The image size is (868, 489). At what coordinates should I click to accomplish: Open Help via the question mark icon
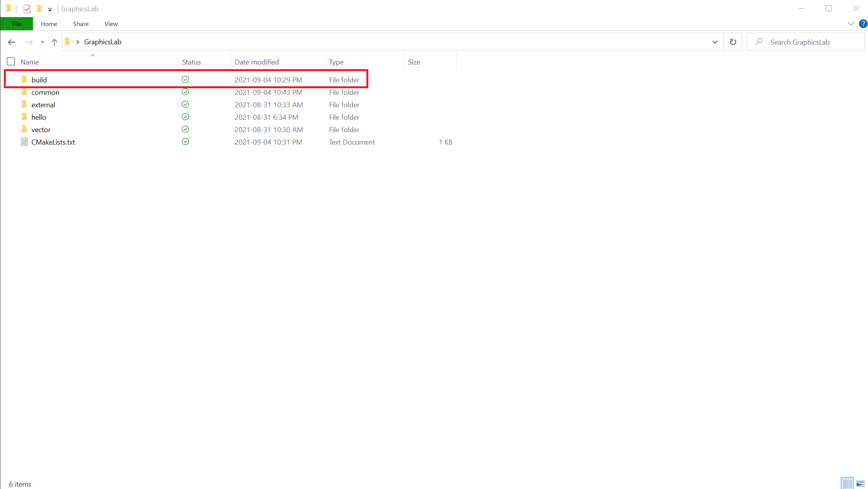tap(863, 24)
